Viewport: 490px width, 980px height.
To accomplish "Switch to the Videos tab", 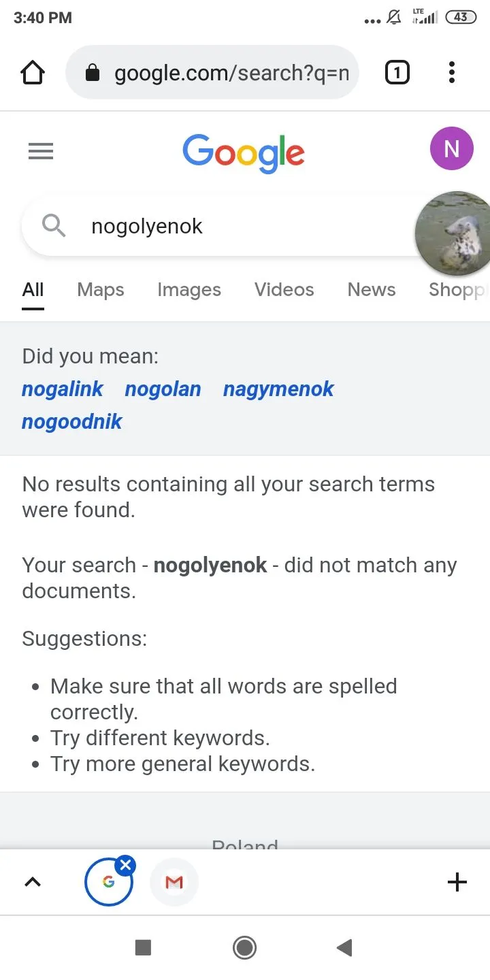I will pyautogui.click(x=284, y=290).
